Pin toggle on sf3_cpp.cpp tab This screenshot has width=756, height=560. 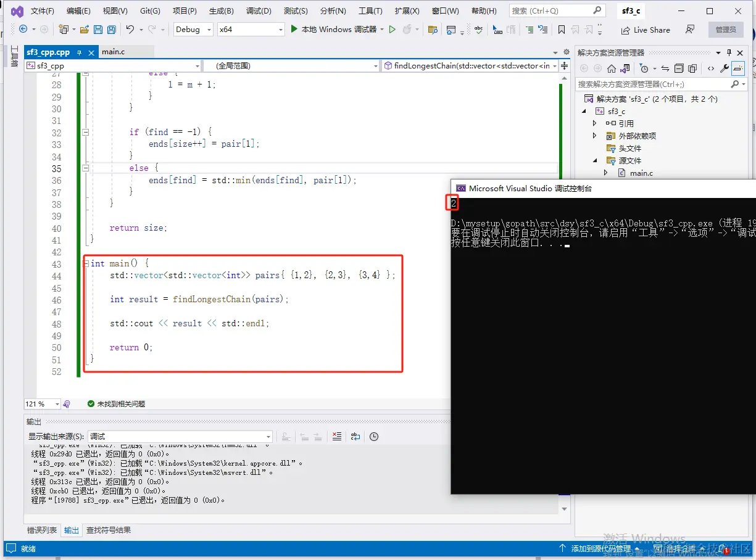tap(78, 52)
